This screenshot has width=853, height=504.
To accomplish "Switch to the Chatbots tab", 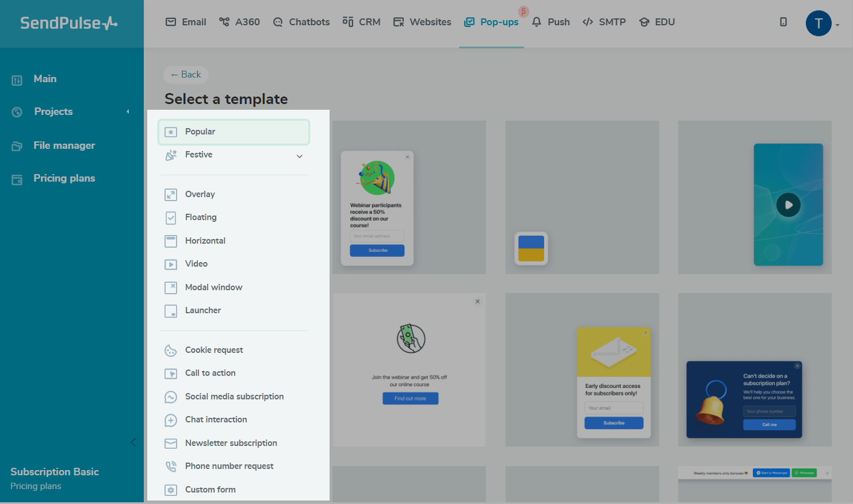I will click(x=301, y=22).
